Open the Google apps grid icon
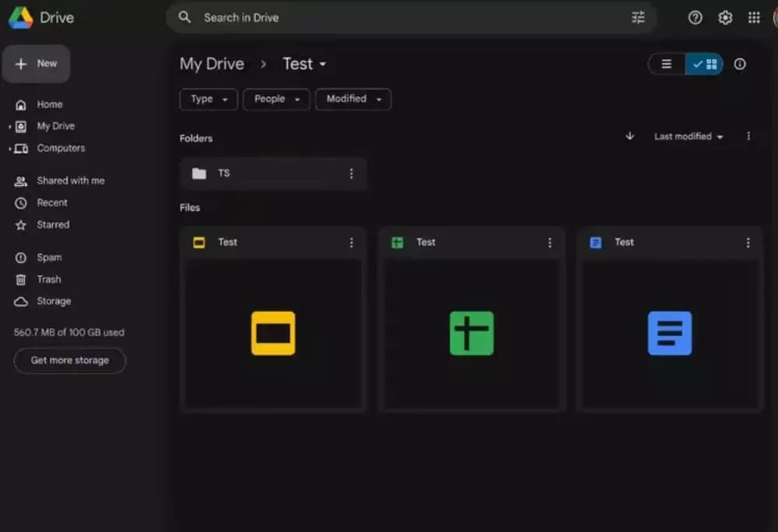Screen dimensions: 778x532 tap(754, 18)
